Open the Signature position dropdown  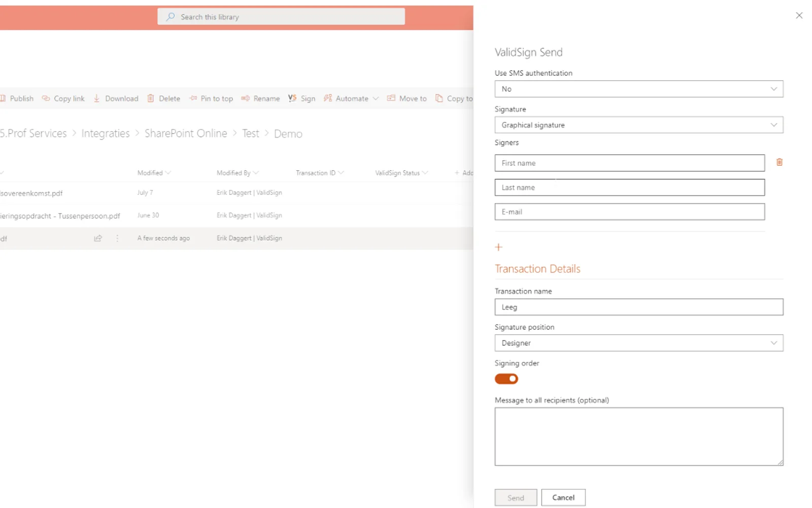639,343
